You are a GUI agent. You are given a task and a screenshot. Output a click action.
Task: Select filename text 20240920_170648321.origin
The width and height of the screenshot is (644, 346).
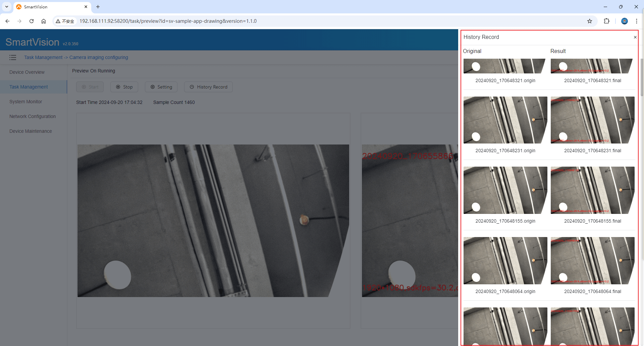pyautogui.click(x=505, y=80)
